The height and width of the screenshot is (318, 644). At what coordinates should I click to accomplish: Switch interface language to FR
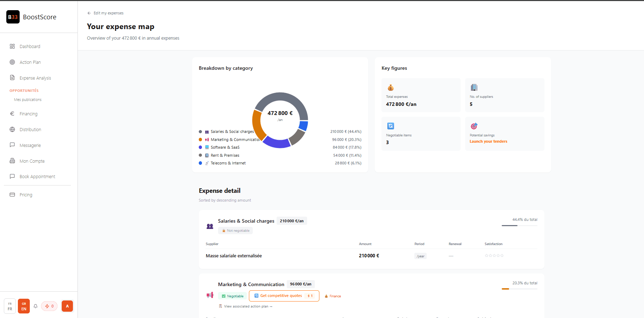[x=9, y=306]
